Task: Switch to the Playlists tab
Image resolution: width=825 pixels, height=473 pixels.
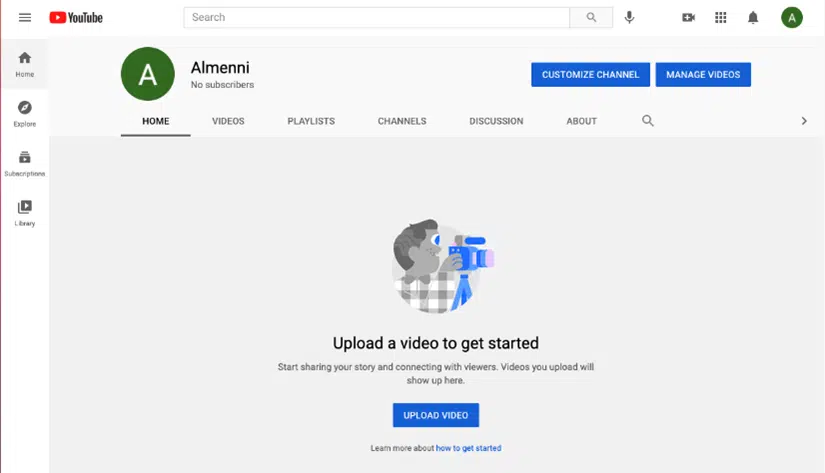Action: (311, 121)
